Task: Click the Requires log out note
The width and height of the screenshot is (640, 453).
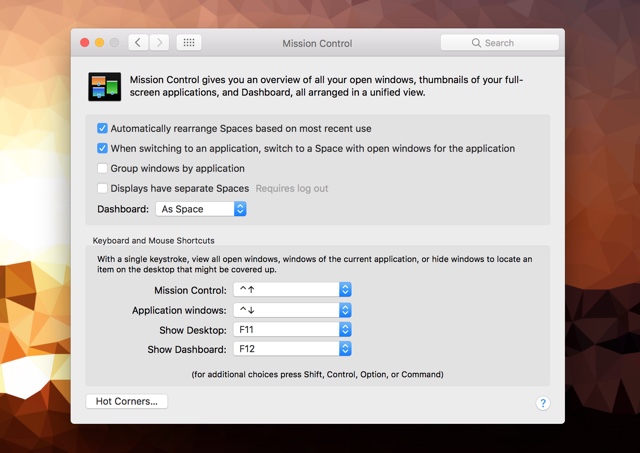Action: click(x=292, y=189)
